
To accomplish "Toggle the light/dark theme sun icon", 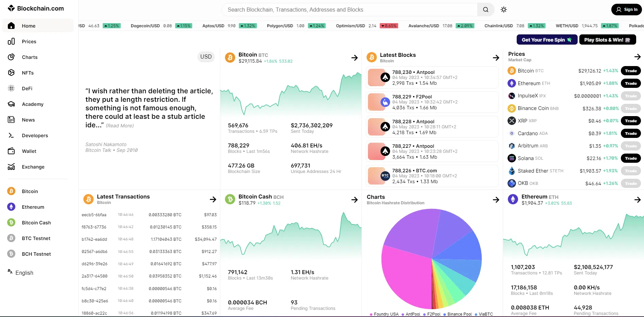I will tap(504, 10).
